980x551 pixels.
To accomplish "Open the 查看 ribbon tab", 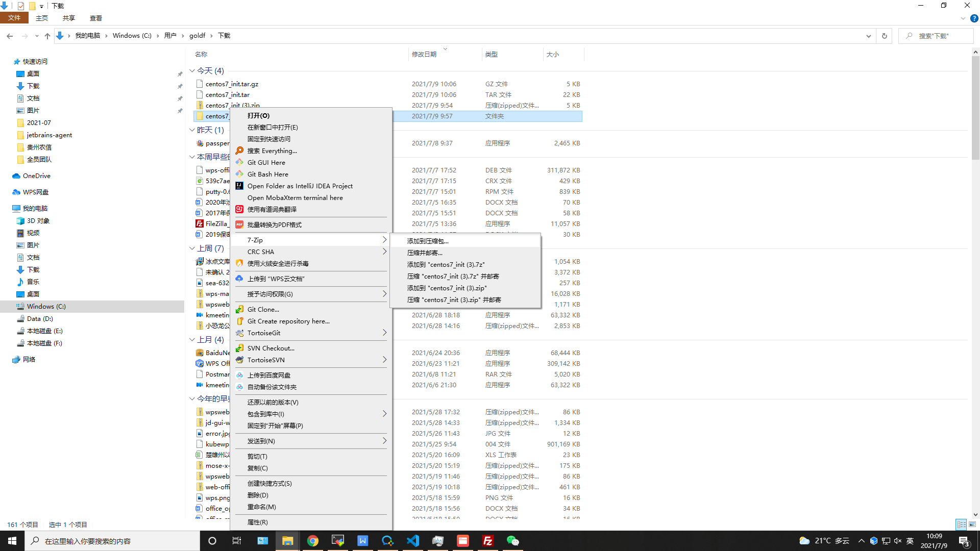I will [x=96, y=18].
